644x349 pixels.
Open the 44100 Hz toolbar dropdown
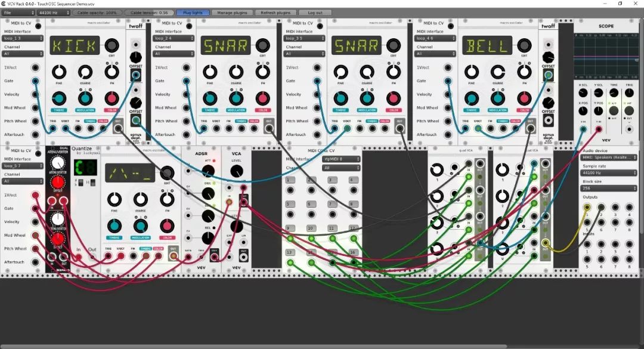(x=54, y=13)
